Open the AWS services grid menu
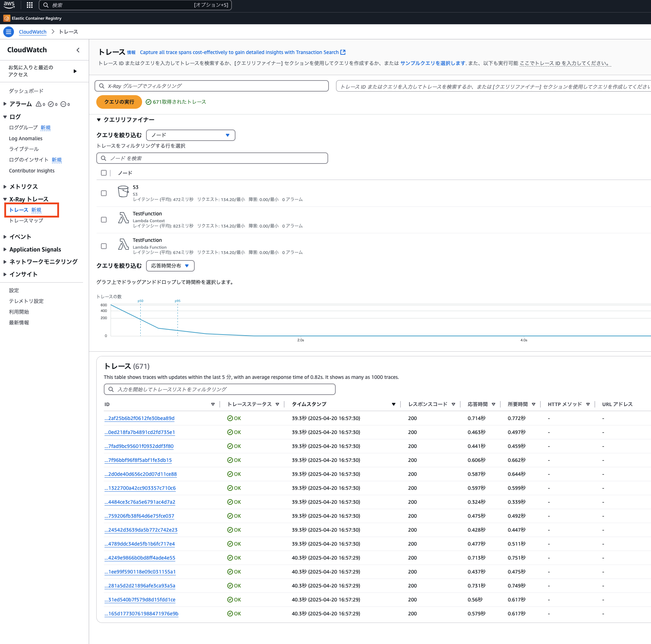The width and height of the screenshot is (651, 644). [30, 5]
